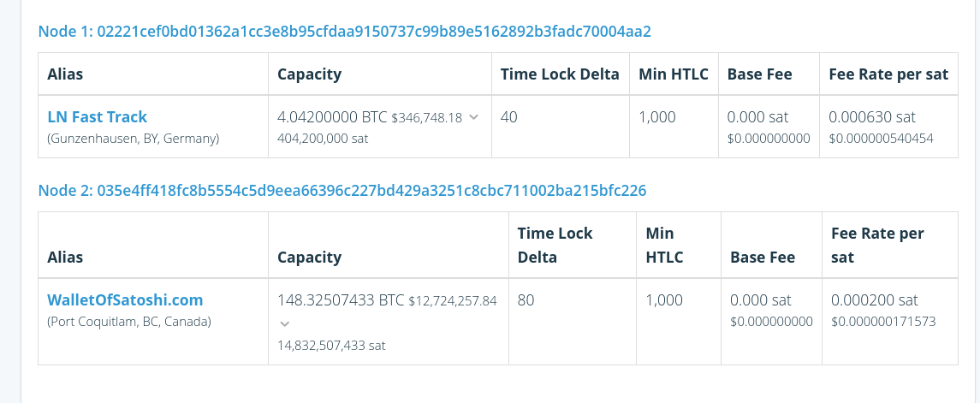Open the WalletOfSatoshi.com node alias
Image resolution: width=980 pixels, height=403 pixels.
[x=125, y=300]
